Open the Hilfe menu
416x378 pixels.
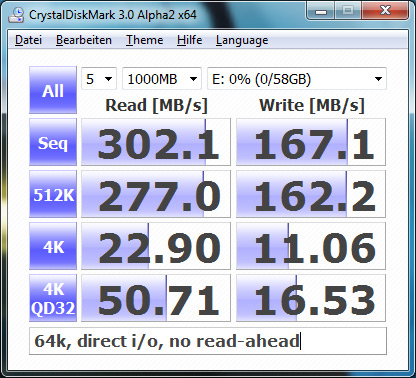click(x=189, y=40)
